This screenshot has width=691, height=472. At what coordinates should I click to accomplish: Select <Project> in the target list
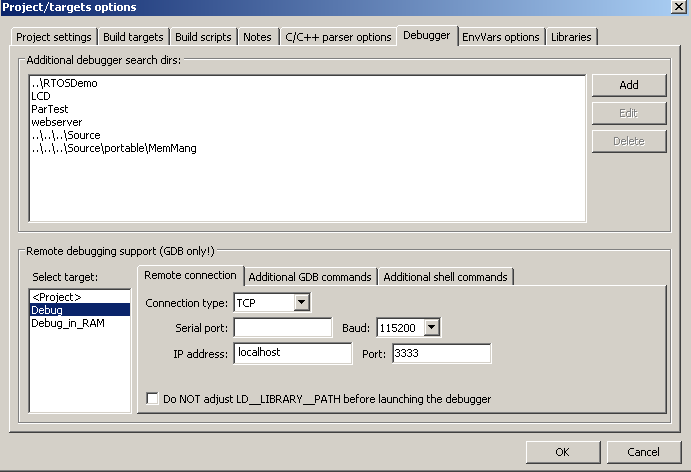(57, 297)
